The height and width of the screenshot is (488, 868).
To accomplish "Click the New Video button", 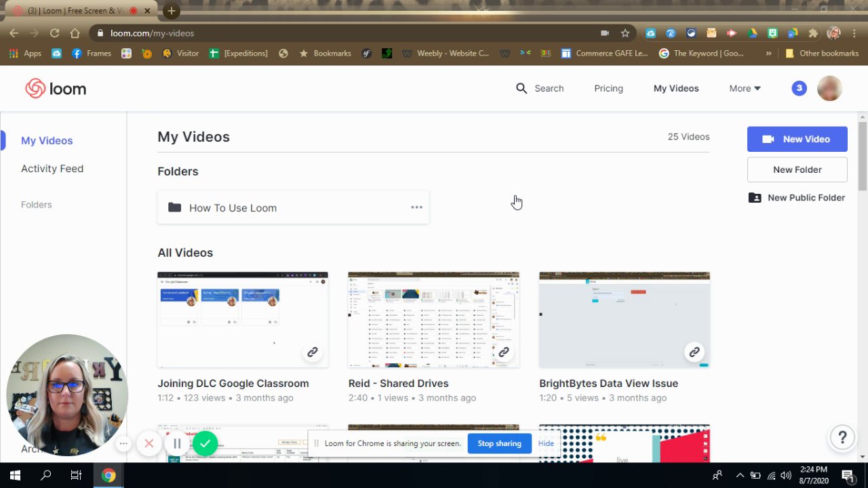I will click(x=797, y=139).
